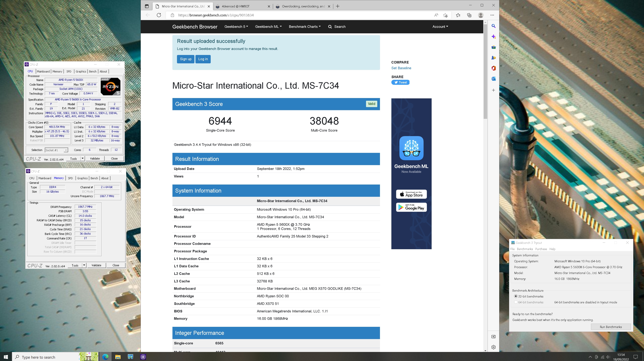Image resolution: width=644 pixels, height=361 pixels.
Task: Click the taskbar volume icon
Action: click(x=608, y=357)
